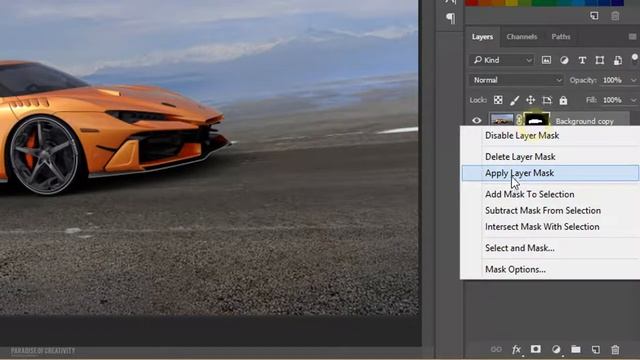Viewport: 640px width, 360px height.
Task: Lock all attributes with padlock icon
Action: click(563, 100)
